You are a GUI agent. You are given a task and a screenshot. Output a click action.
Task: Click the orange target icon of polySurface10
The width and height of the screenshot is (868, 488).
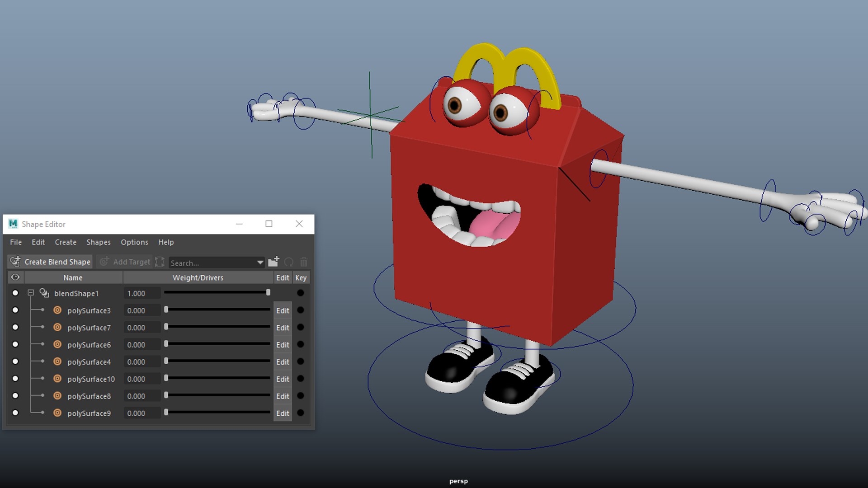57,379
